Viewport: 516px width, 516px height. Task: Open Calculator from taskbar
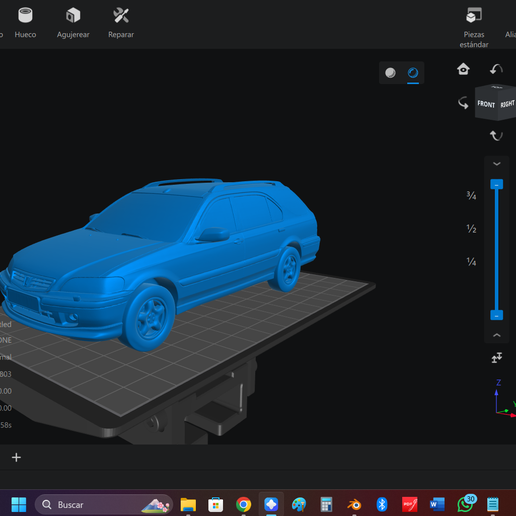point(326,504)
